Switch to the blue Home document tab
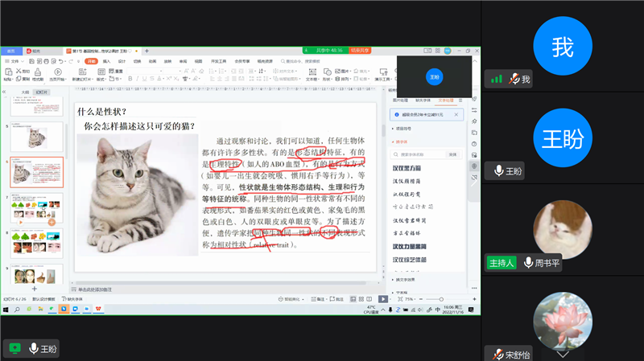The width and height of the screenshot is (644, 361). pyautogui.click(x=11, y=51)
